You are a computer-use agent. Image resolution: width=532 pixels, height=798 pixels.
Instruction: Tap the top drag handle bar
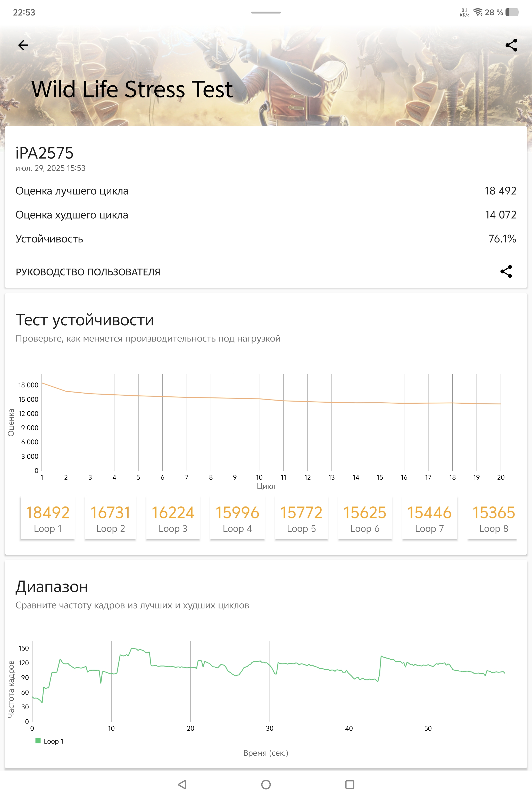tap(266, 13)
